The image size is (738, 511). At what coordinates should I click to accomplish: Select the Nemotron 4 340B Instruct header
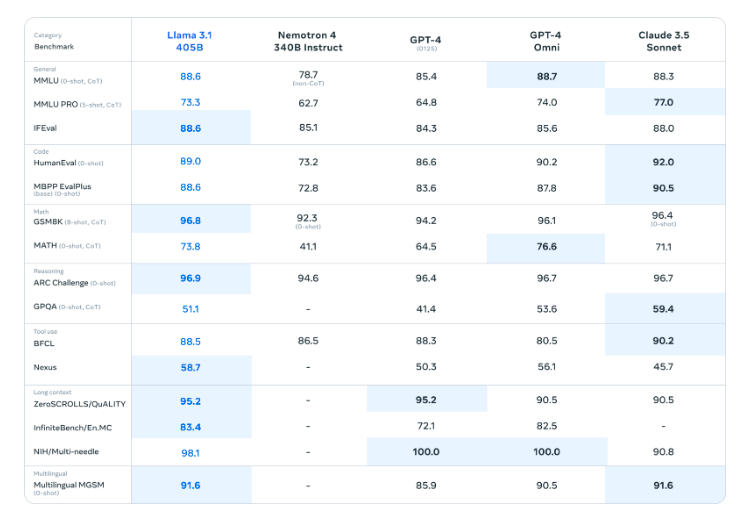(x=308, y=41)
